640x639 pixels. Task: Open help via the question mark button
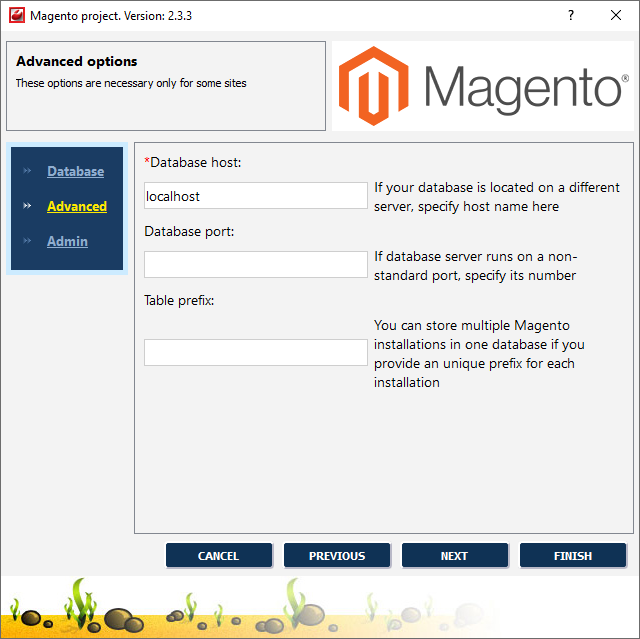click(571, 16)
